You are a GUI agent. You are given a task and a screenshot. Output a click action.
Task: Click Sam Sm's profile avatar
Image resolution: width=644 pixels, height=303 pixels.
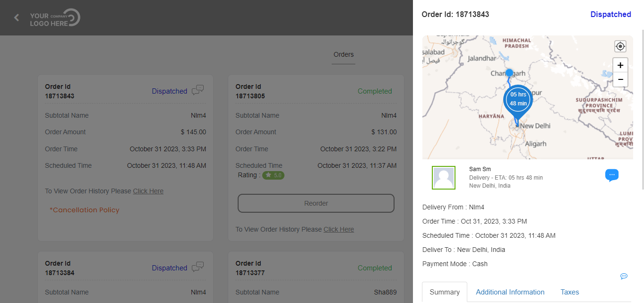pos(444,178)
